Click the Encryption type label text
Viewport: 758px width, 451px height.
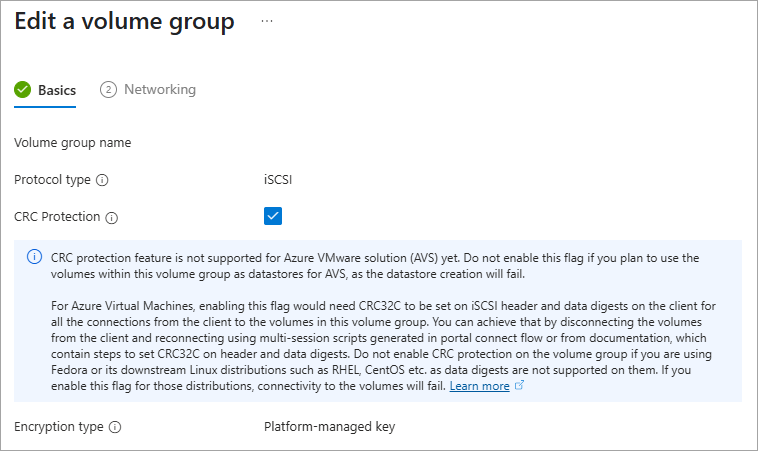[59, 427]
